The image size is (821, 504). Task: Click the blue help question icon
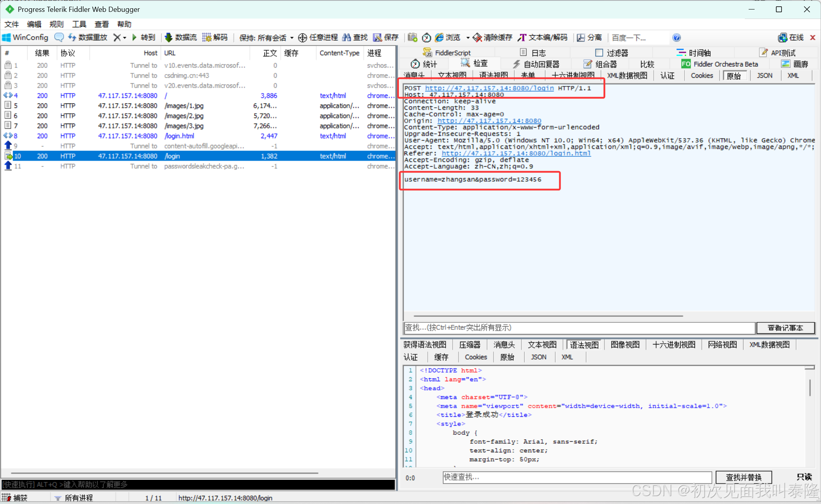click(676, 38)
